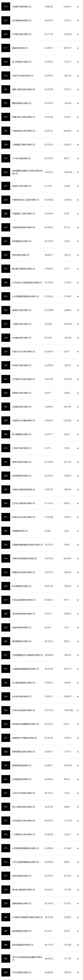Click company name in row 216

23,34
